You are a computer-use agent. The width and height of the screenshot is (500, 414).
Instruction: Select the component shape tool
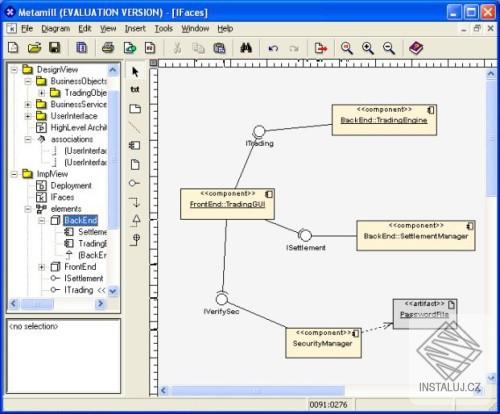click(135, 145)
